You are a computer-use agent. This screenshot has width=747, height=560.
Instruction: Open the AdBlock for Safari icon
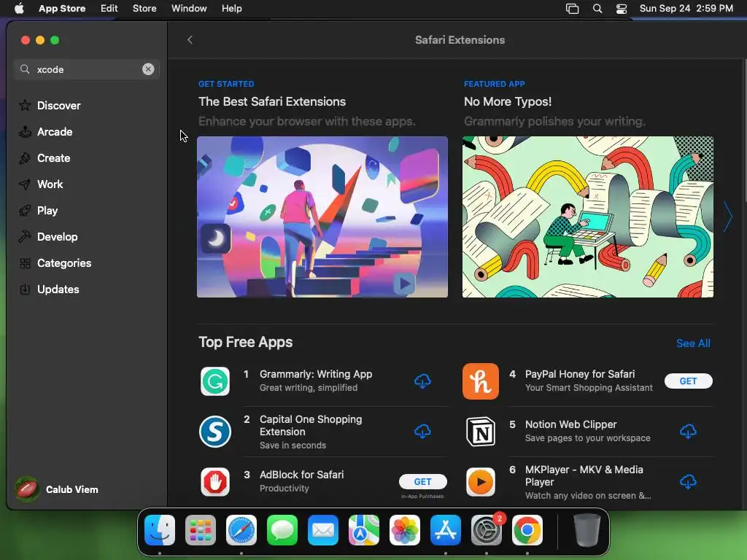(215, 482)
